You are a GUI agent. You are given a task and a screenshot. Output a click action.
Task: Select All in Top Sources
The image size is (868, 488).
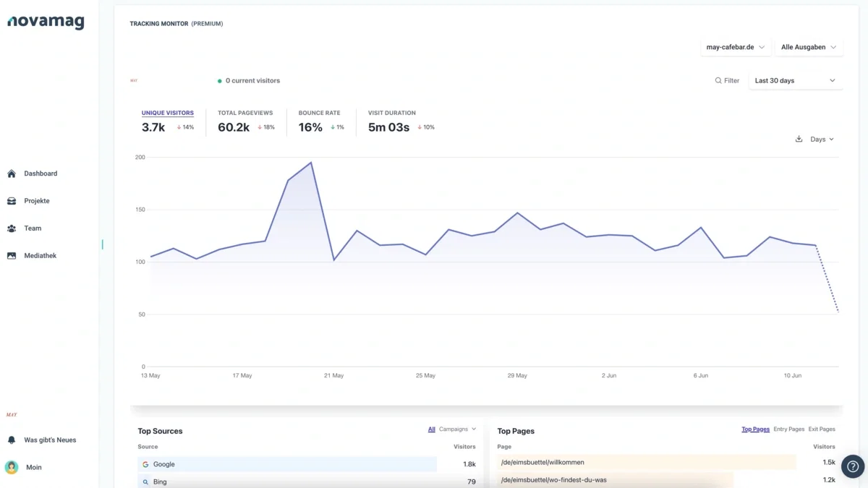[432, 429]
